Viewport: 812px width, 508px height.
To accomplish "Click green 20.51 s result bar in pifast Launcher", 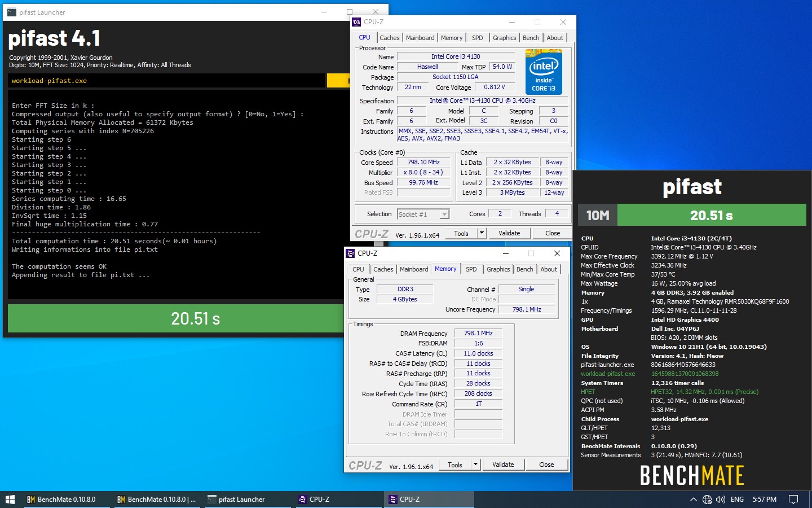I will pyautogui.click(x=176, y=318).
